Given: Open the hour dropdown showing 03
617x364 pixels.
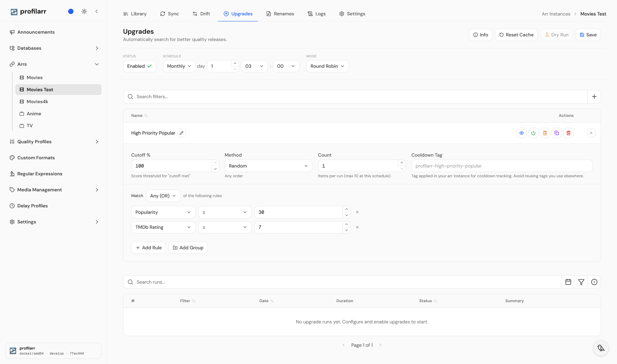Looking at the screenshot, I should point(254,66).
